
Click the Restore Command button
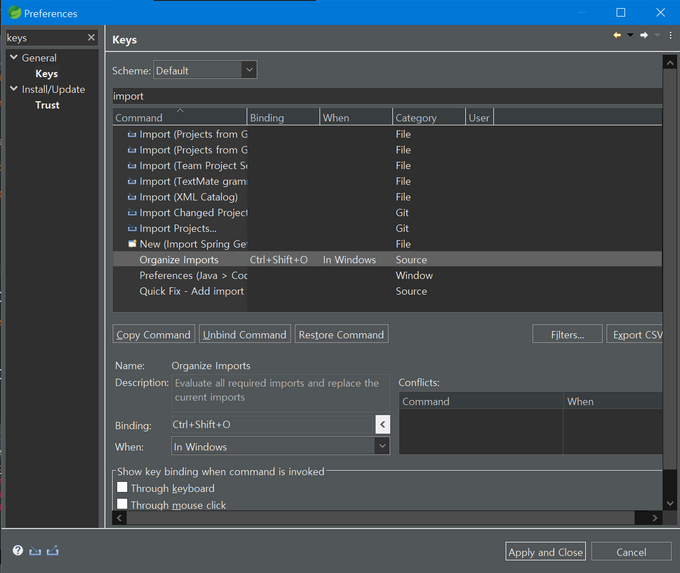point(341,334)
